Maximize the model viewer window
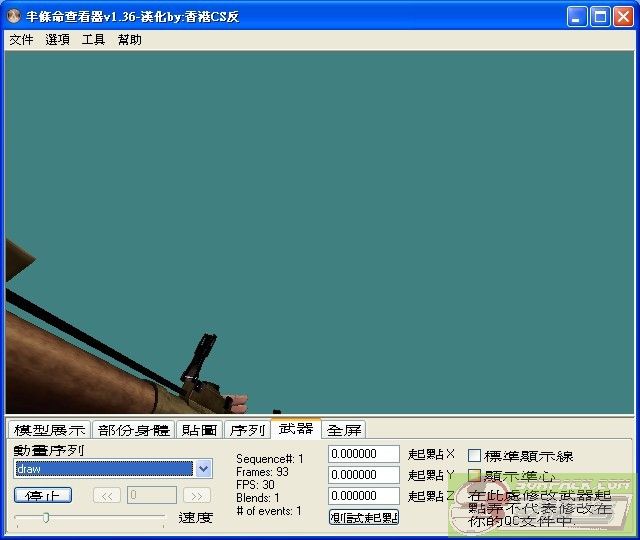 click(x=600, y=17)
